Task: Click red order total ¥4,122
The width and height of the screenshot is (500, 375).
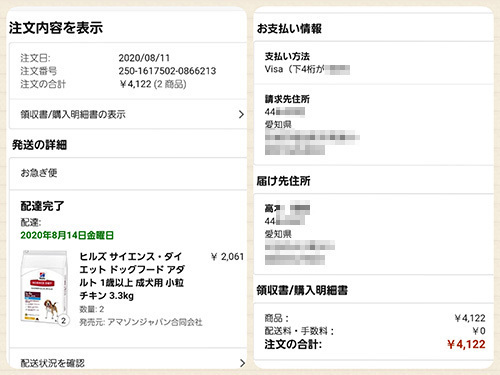Action: click(466, 344)
